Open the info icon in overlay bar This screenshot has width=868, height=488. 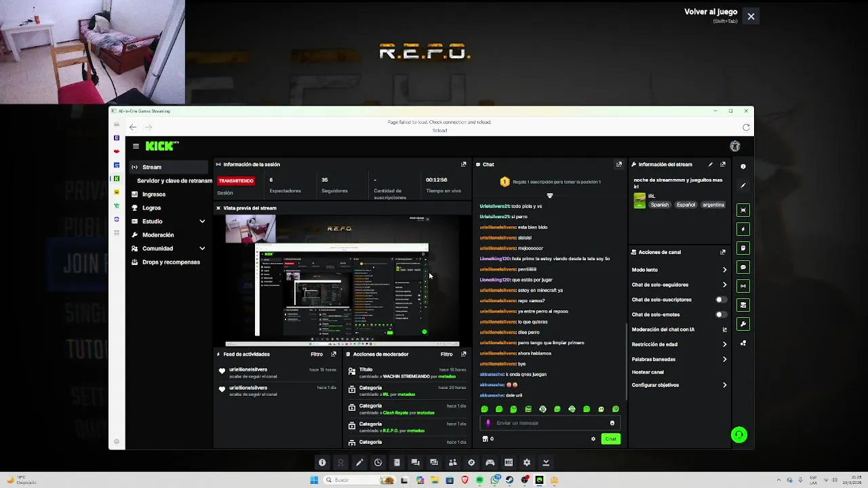(x=322, y=462)
